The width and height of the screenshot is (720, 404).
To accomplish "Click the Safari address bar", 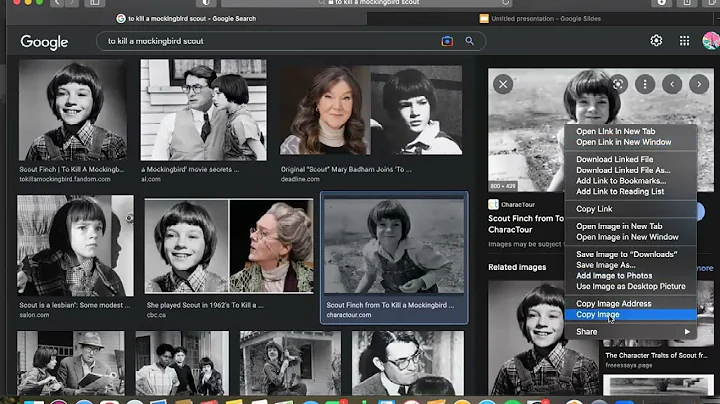I will [x=367, y=3].
